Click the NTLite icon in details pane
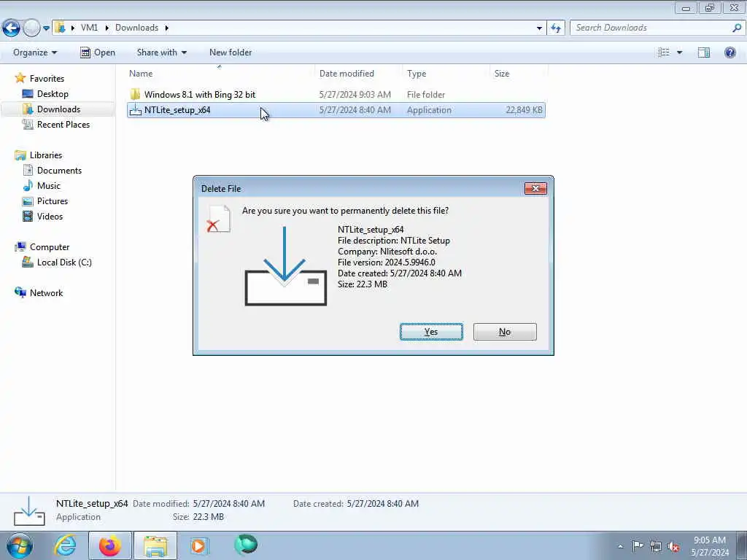This screenshot has height=560, width=747. 29,510
